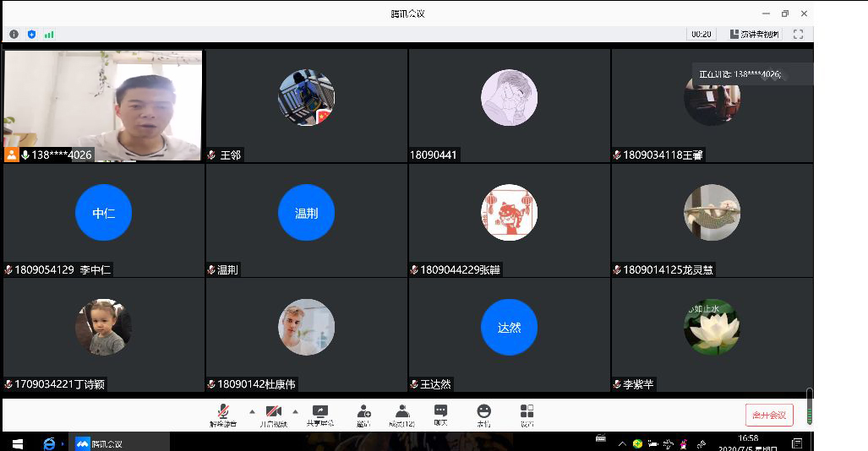Expand audio options arrow beside microphone

251,411
